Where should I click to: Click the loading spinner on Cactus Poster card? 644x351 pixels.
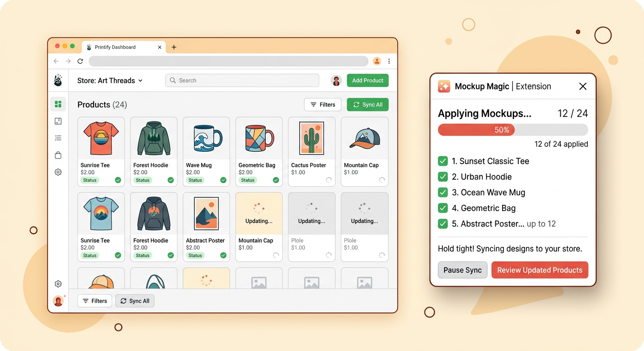(328, 180)
